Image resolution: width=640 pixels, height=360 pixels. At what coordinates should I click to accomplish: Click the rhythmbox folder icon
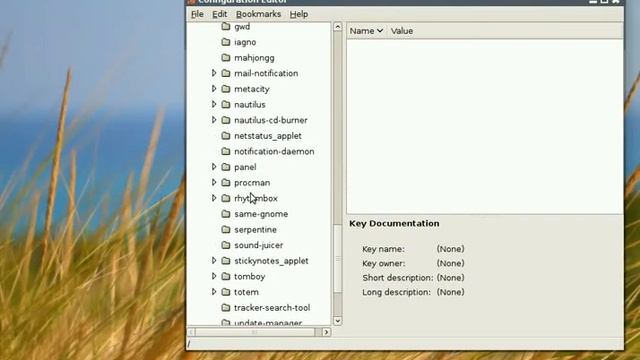(x=226, y=198)
